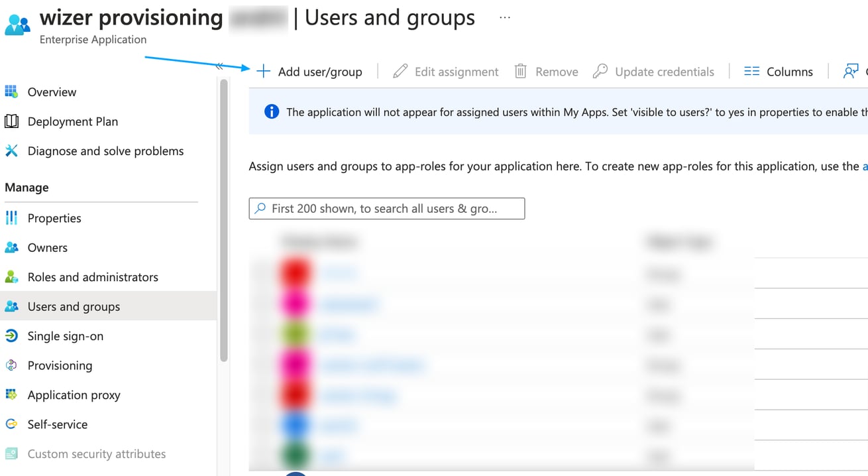The width and height of the screenshot is (868, 476).
Task: Click the Users and groups sidebar icon
Action: click(x=11, y=306)
